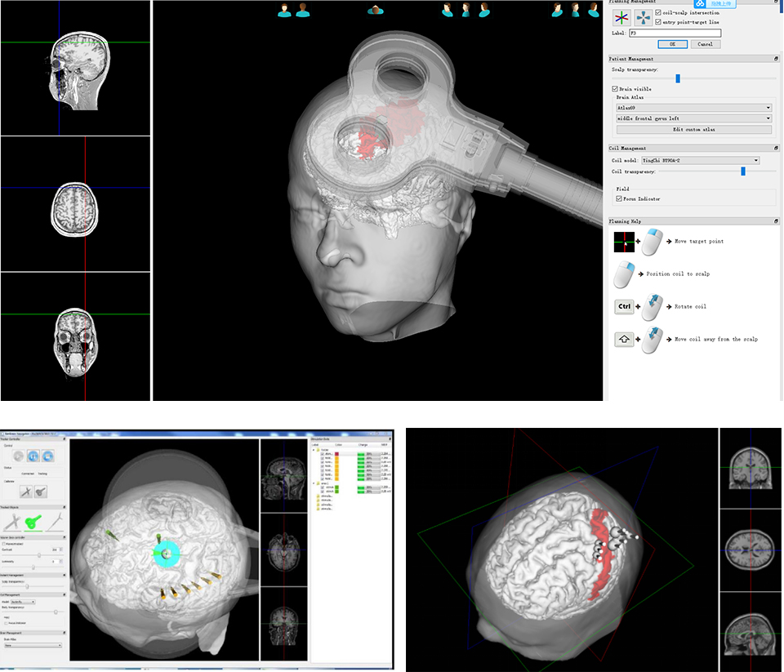Toggle the coil-scalp intersection checkbox
The width and height of the screenshot is (784, 672).
point(658,12)
